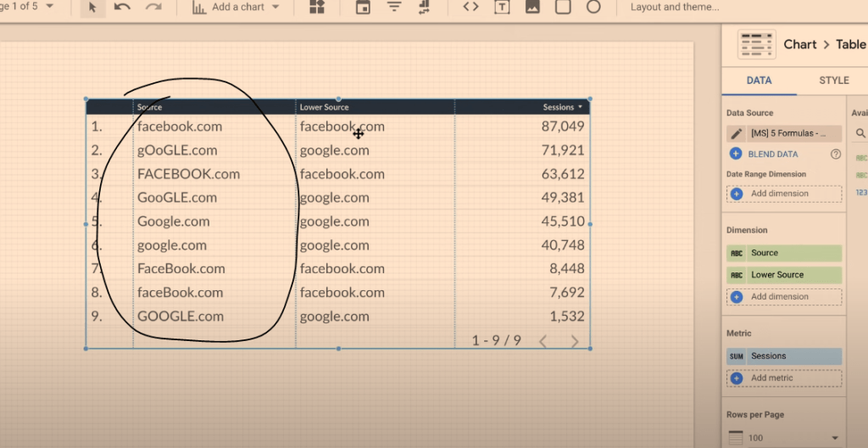Open Layout and theme settings

pyautogui.click(x=674, y=8)
